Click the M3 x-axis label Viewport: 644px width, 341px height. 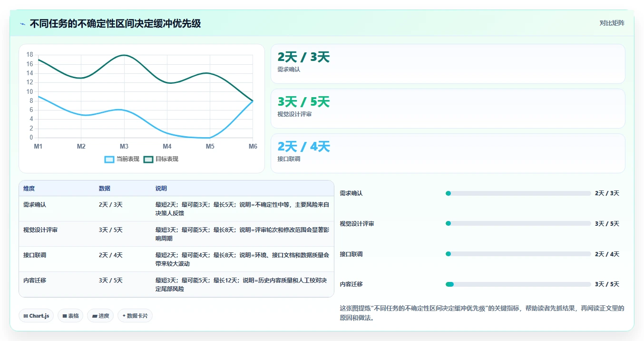tap(124, 146)
